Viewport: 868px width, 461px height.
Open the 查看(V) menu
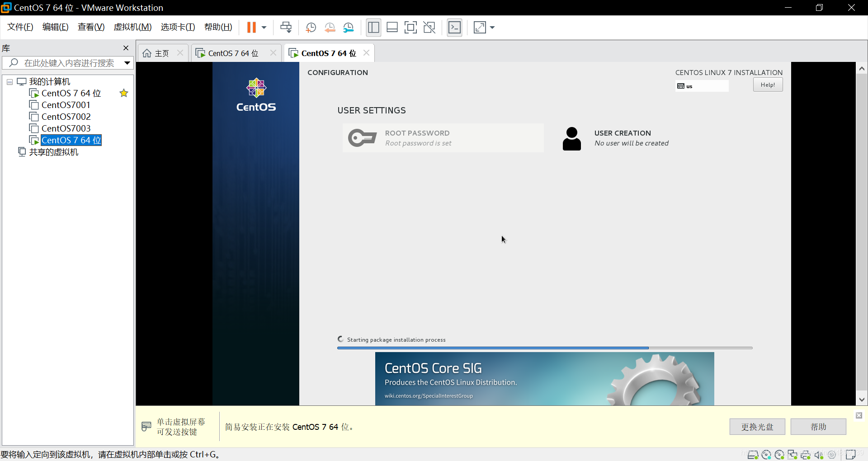(x=91, y=27)
